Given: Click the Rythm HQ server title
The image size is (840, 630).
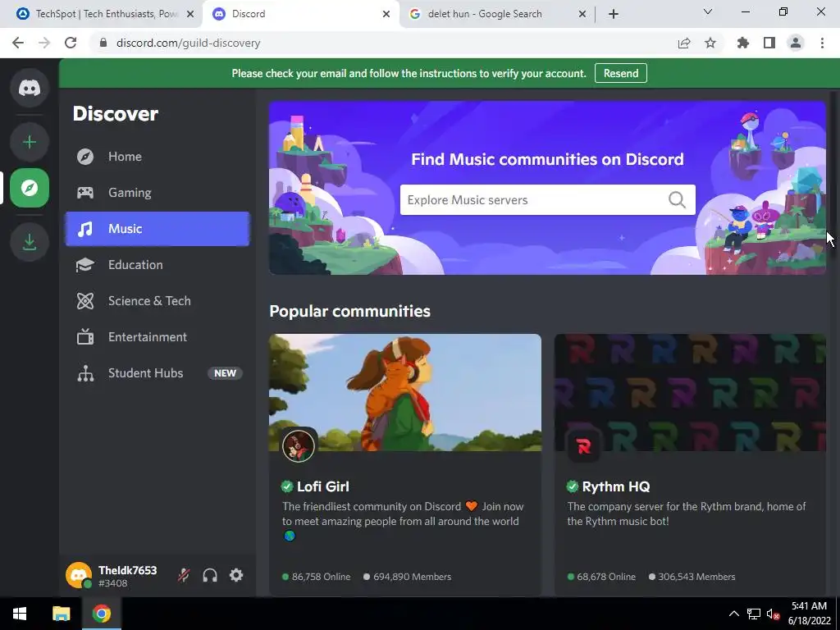Looking at the screenshot, I should 616,486.
